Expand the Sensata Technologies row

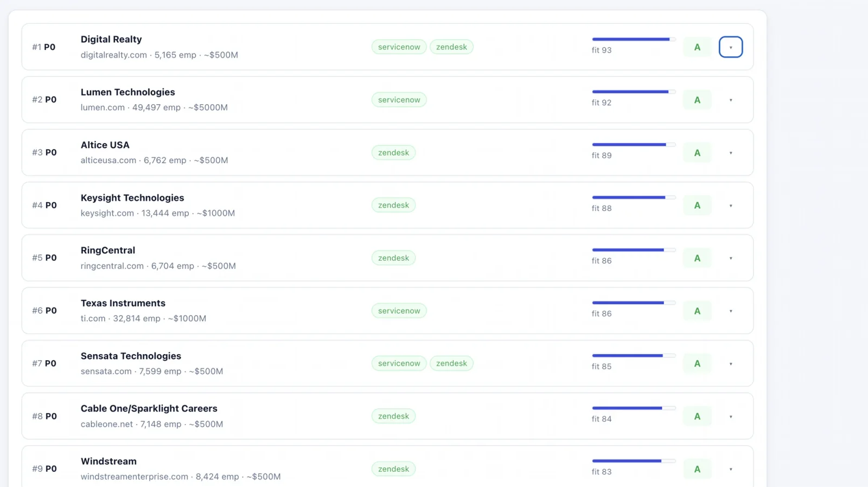tap(730, 364)
